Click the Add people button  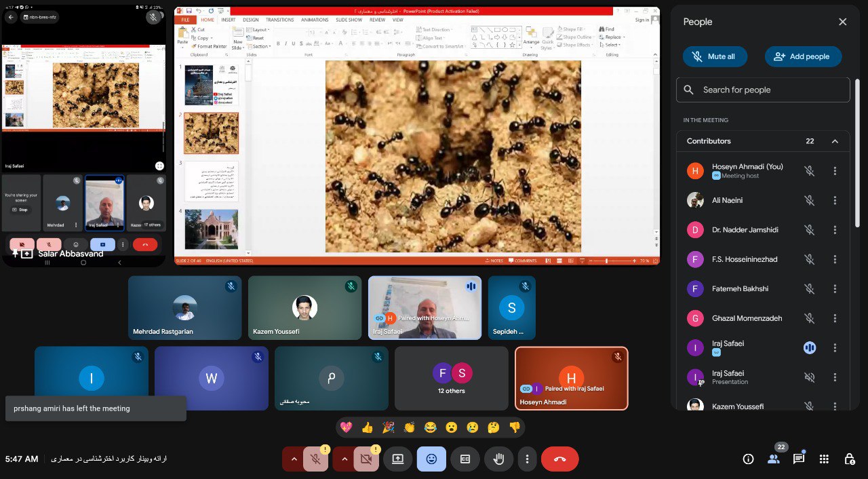click(x=803, y=57)
